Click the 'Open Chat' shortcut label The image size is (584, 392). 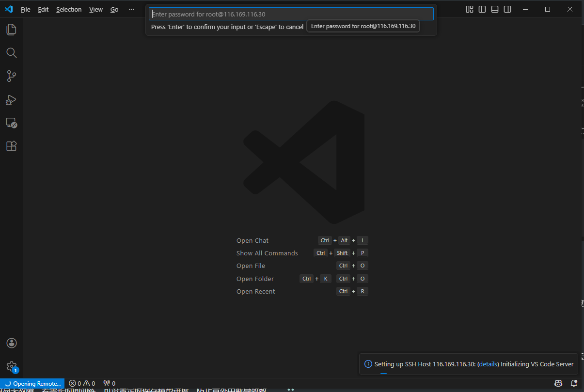(x=253, y=240)
